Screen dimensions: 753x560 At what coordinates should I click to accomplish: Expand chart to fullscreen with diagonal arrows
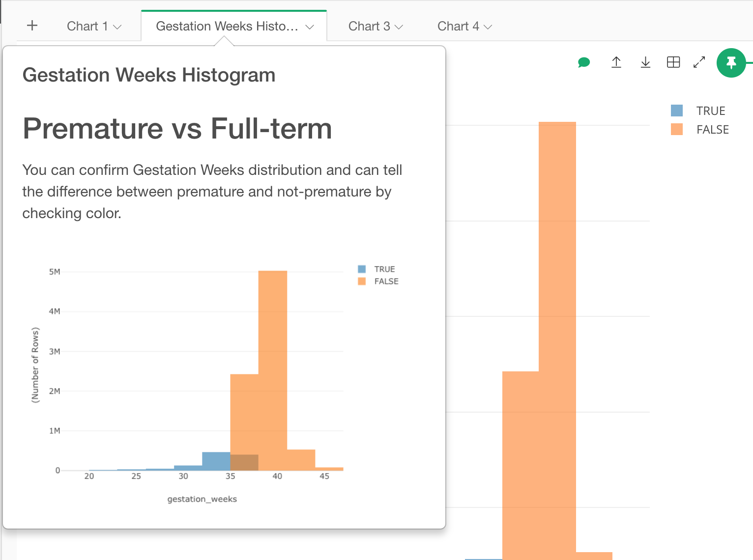(x=699, y=62)
